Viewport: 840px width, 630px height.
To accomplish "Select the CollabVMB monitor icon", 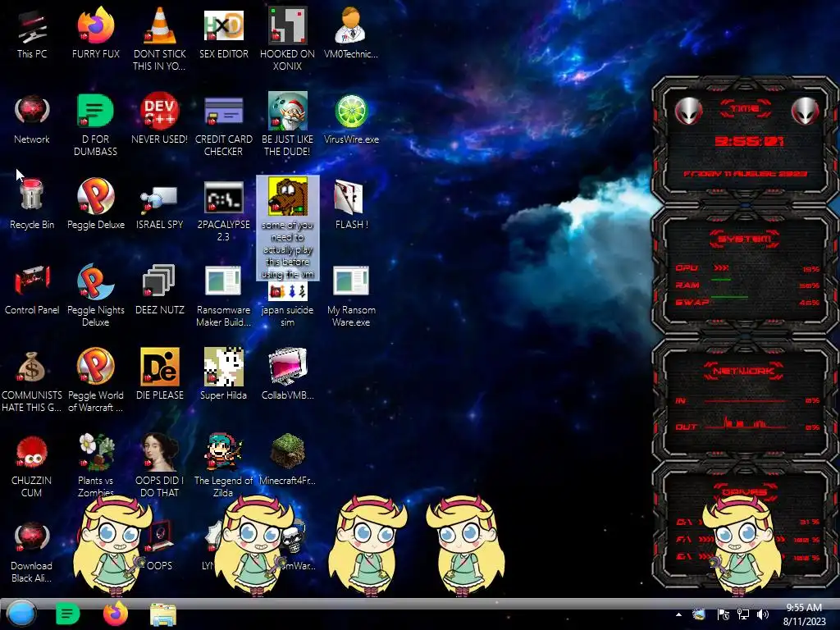I will pyautogui.click(x=287, y=374).
